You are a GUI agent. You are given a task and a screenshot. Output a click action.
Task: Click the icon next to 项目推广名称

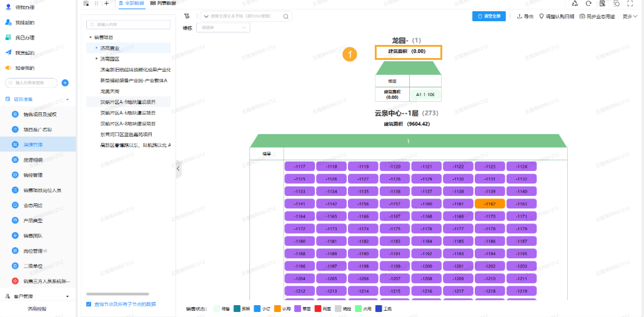(x=15, y=130)
